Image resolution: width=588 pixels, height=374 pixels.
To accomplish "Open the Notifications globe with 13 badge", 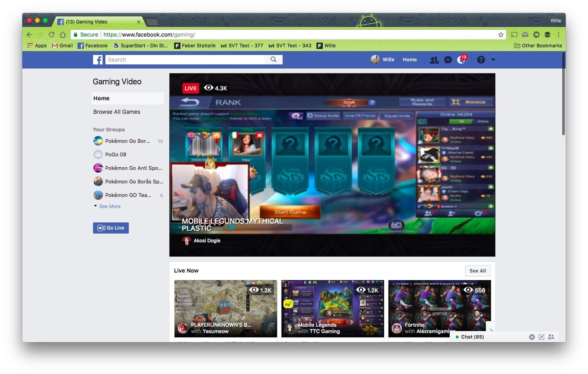I will coord(462,59).
